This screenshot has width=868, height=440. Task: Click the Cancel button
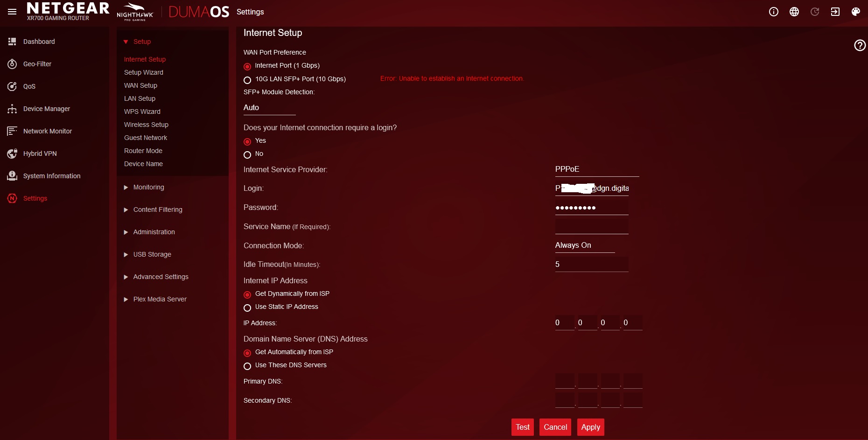pos(555,427)
